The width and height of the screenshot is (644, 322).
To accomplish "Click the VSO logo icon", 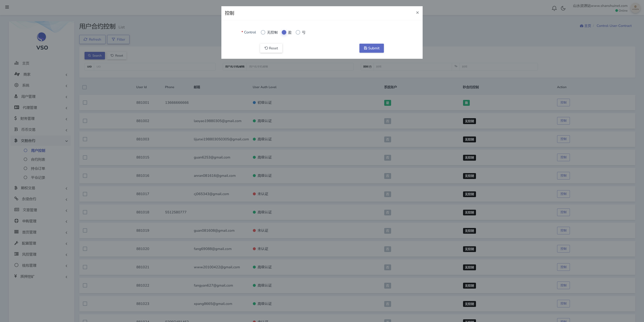I will point(41,37).
